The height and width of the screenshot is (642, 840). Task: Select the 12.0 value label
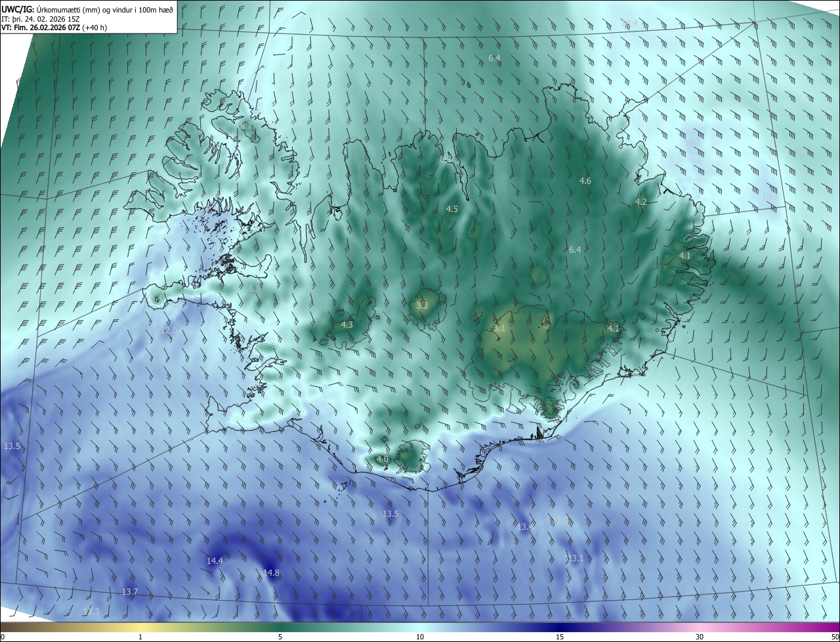170,330
